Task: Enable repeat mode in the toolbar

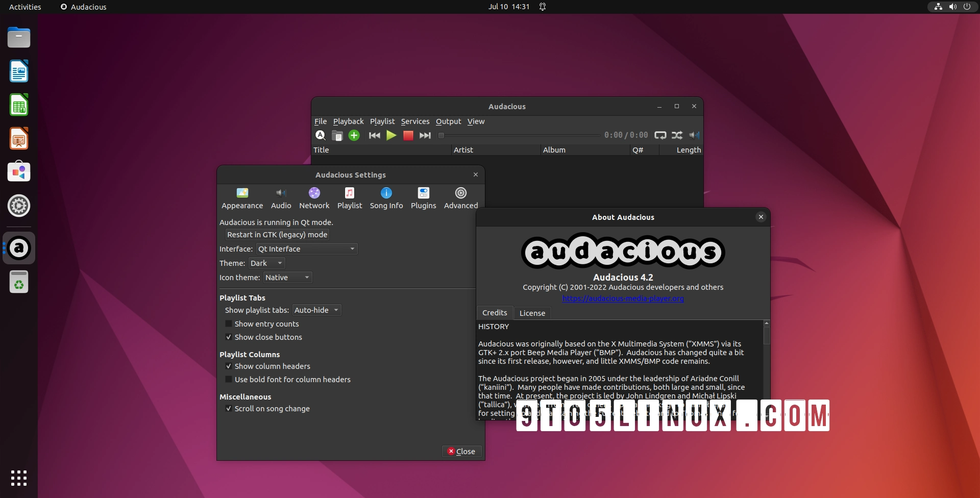Action: point(660,135)
